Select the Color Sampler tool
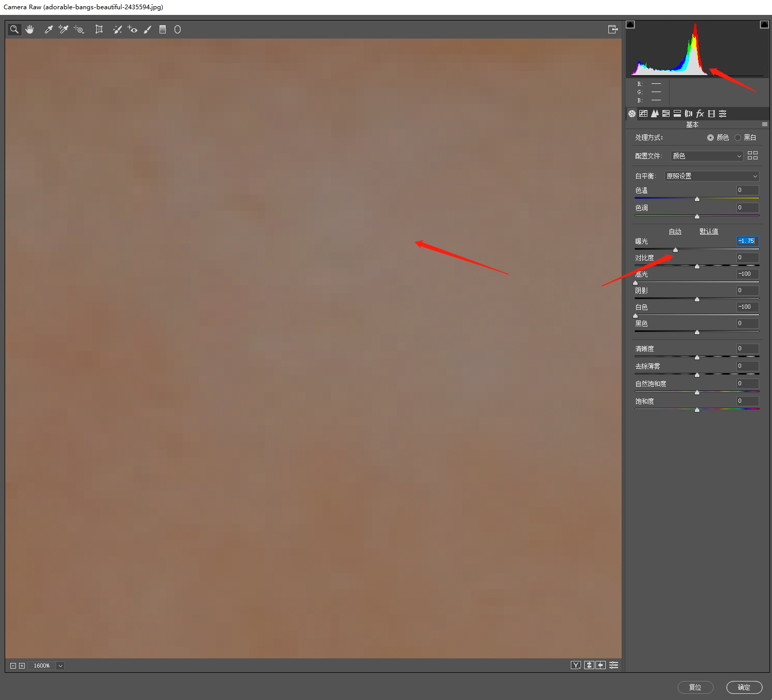The image size is (772, 700). (x=63, y=29)
